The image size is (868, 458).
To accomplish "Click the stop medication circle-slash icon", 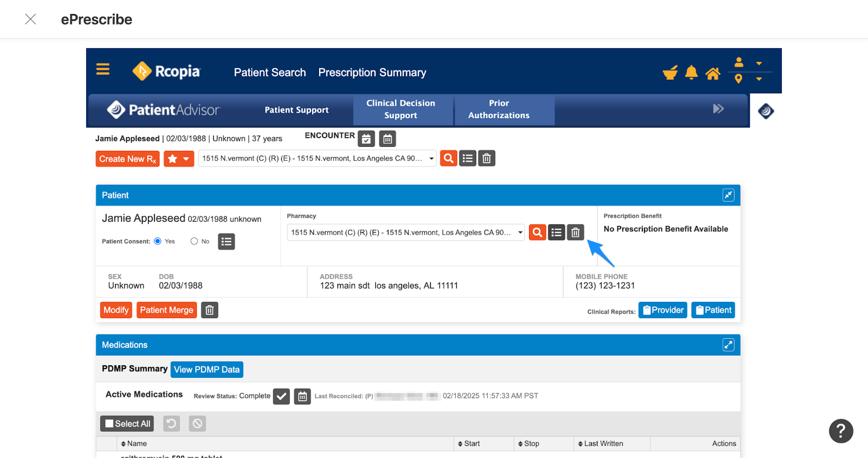I will [x=197, y=423].
